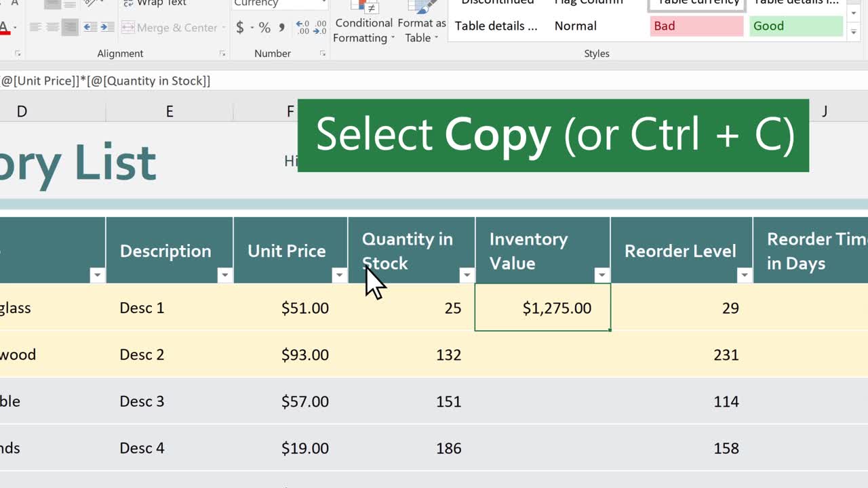Click the Inventory Value header cell
The width and height of the screenshot is (868, 488).
pos(542,250)
